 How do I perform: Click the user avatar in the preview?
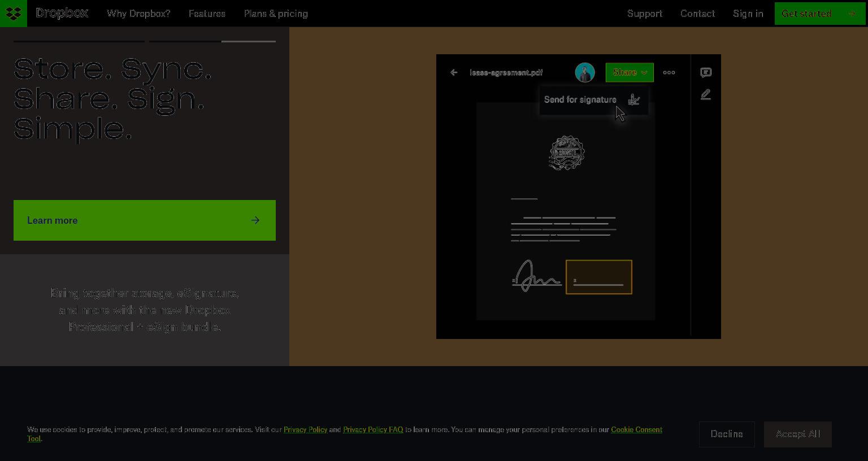pos(585,72)
